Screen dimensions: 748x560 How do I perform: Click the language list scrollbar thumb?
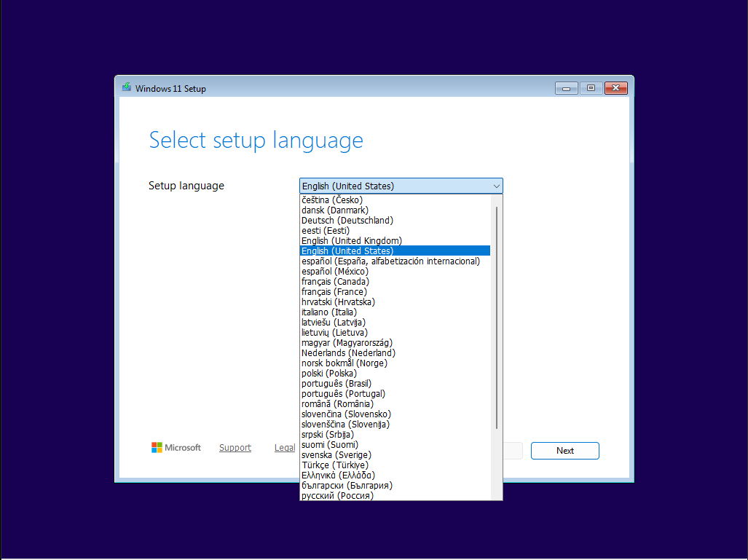point(497,318)
